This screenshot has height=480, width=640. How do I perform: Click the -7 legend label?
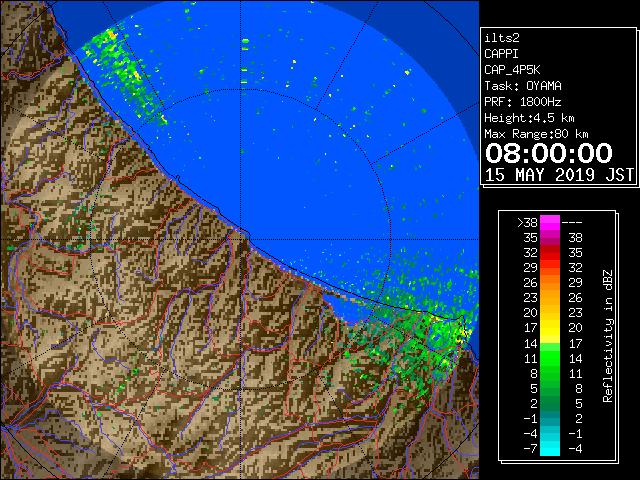(530, 448)
